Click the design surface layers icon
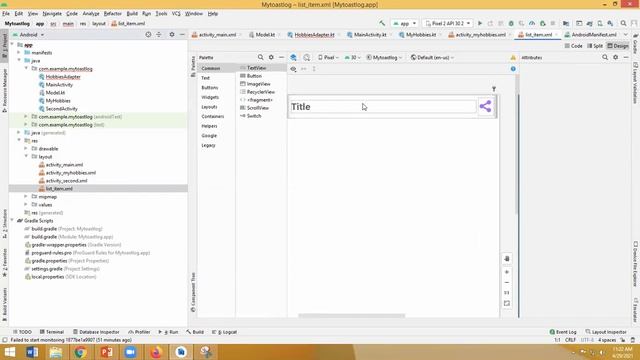This screenshot has width=640, height=360. tap(293, 58)
